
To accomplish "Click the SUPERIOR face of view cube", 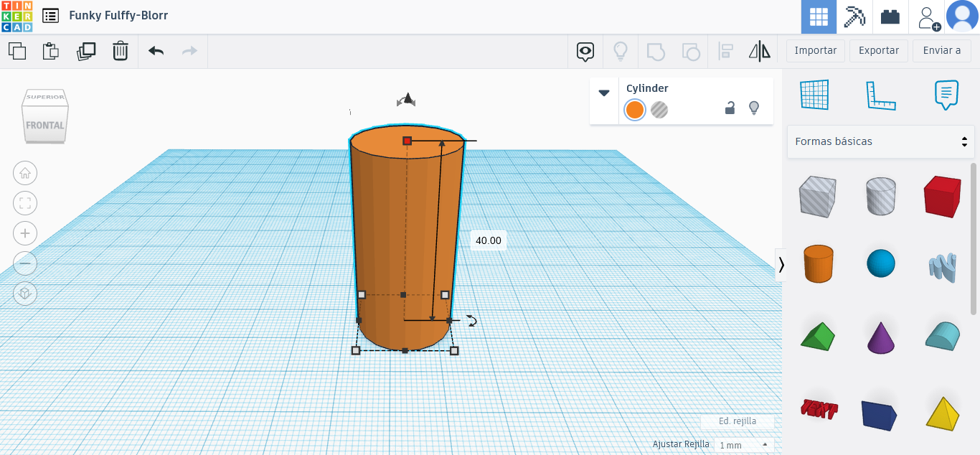I will [x=46, y=97].
